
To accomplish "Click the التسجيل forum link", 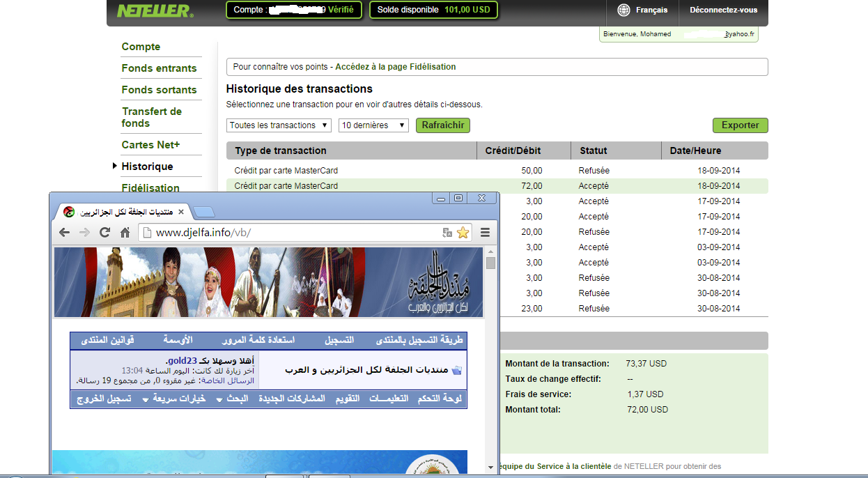I will tap(339, 341).
